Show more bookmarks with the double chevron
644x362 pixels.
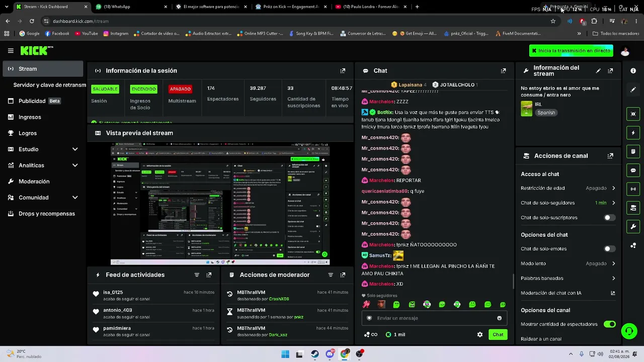(x=579, y=34)
